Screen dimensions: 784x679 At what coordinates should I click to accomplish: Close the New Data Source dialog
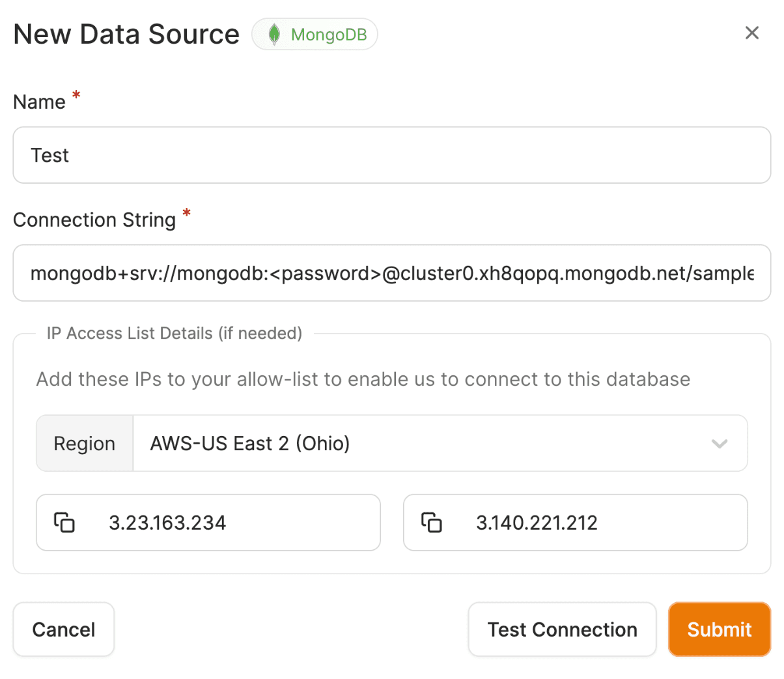point(751,33)
